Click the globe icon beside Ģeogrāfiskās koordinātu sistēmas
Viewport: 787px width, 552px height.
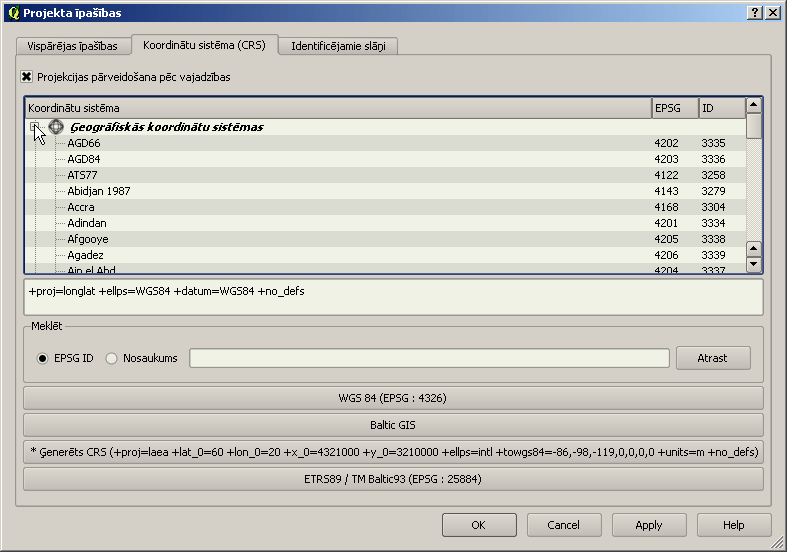(56, 126)
